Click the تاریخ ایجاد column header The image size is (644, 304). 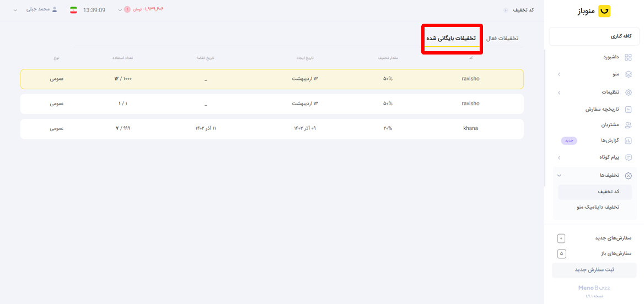coord(305,58)
